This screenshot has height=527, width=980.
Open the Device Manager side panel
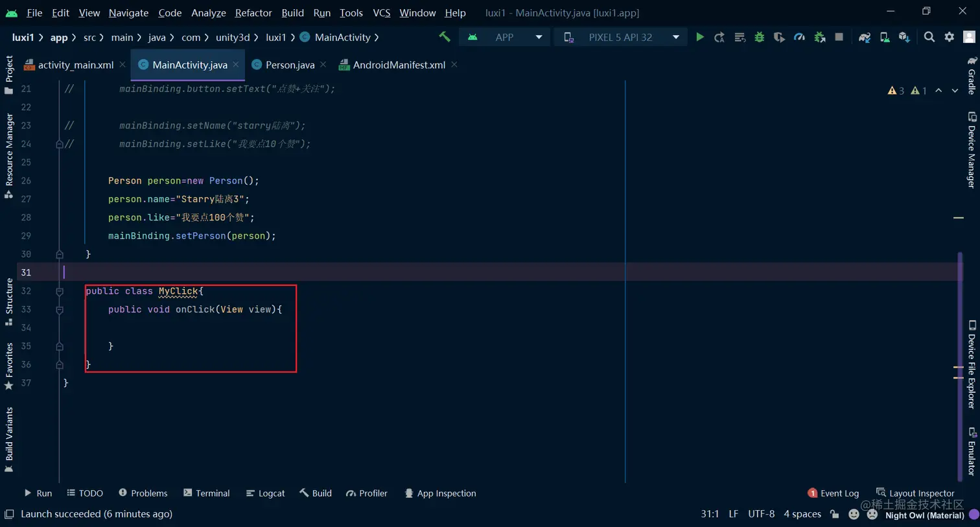[972, 150]
